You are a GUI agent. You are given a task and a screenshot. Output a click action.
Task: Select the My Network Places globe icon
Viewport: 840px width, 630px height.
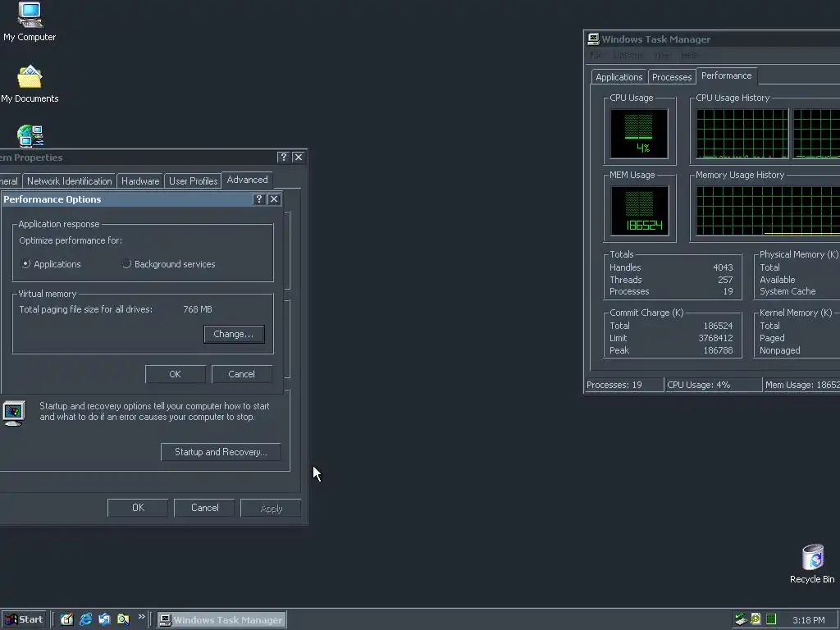(30, 136)
